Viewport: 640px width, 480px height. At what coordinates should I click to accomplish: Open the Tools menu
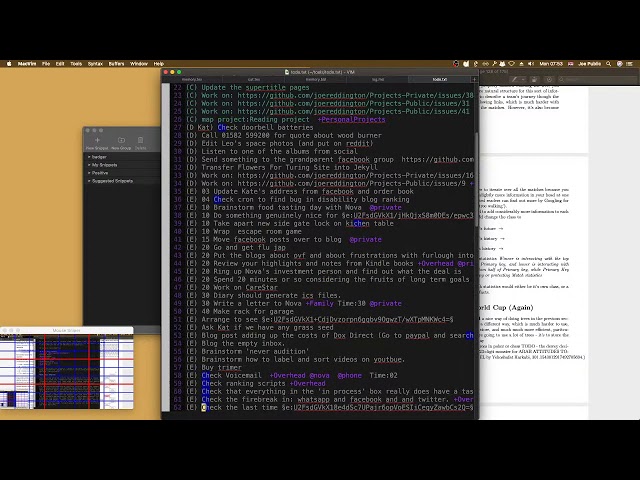(x=76, y=63)
